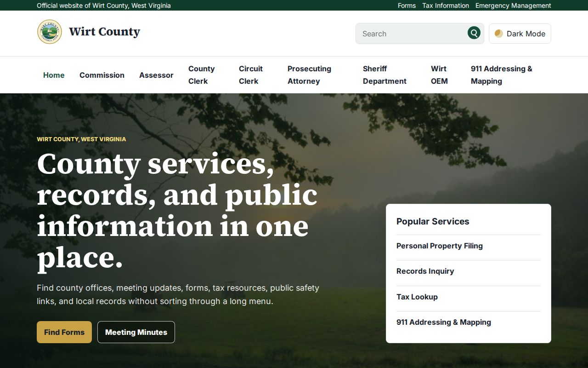Screen dimensions: 588x368
Task: Open the Wirt OEM nav item
Action: 439,75
